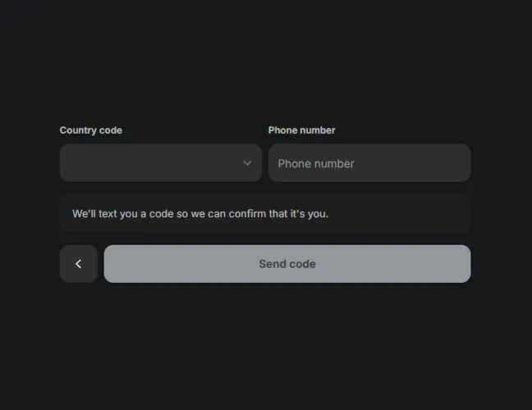Focus the Phone number text box

369,163
